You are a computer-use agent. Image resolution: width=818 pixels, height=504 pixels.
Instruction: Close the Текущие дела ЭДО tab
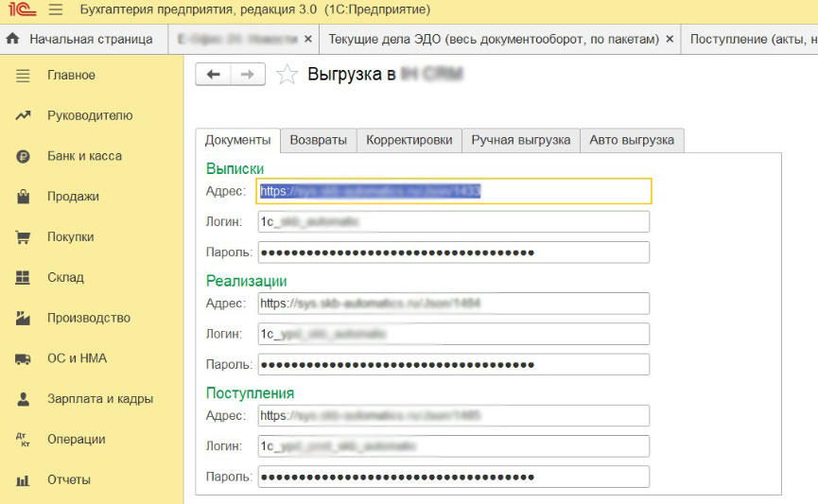670,39
